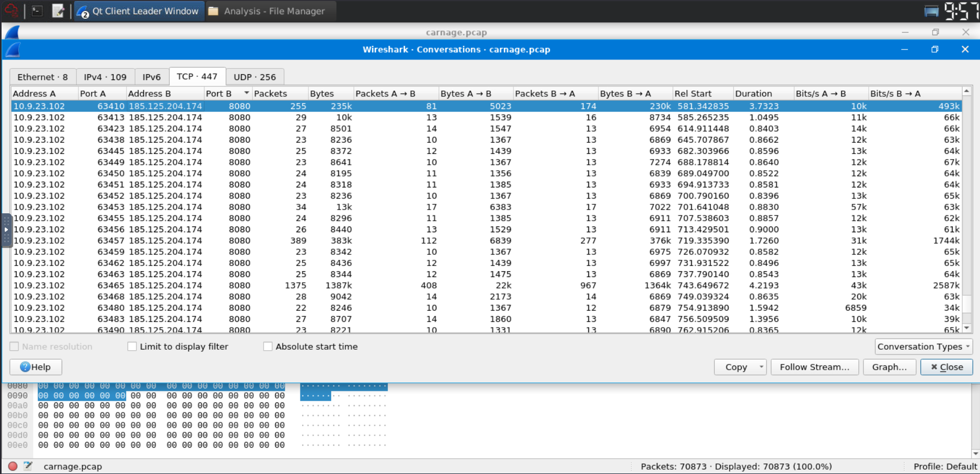Select row with port 63468
The width and height of the screenshot is (980, 474).
pos(487,297)
